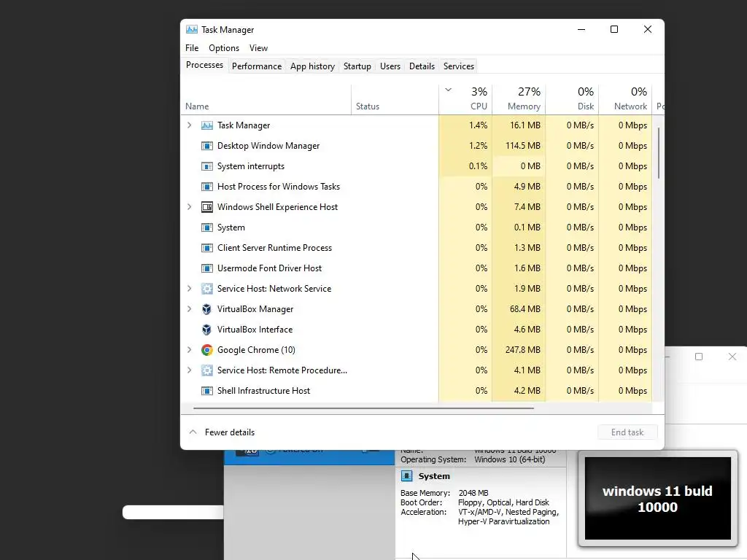Switch to the Services tab
The width and height of the screenshot is (747, 560).
(459, 66)
